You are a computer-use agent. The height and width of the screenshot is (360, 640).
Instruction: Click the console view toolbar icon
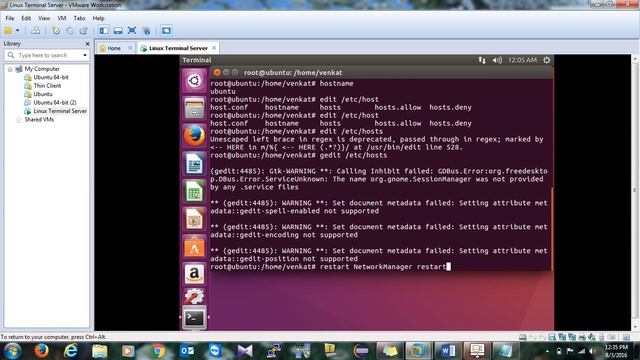[x=166, y=31]
